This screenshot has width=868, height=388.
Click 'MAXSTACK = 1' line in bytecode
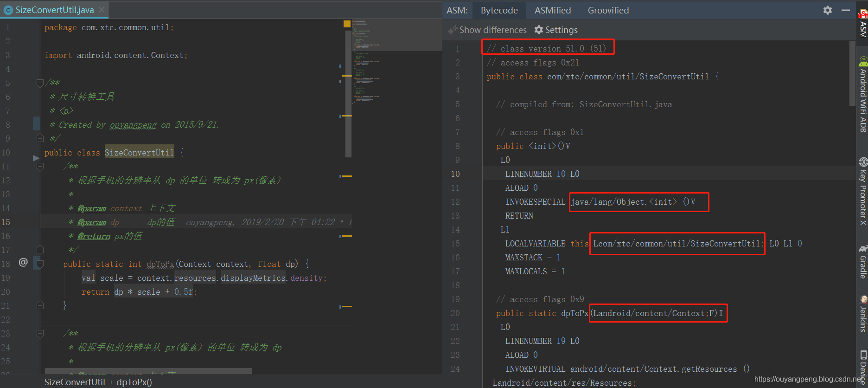533,257
